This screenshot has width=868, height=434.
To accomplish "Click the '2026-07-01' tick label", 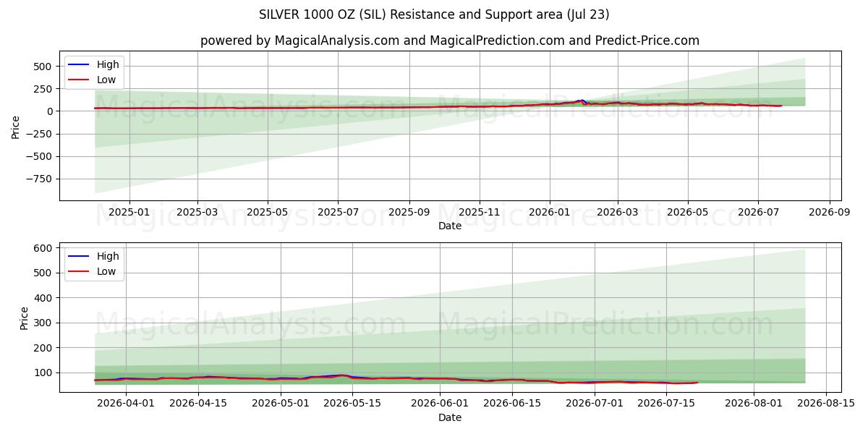I will point(595,404).
